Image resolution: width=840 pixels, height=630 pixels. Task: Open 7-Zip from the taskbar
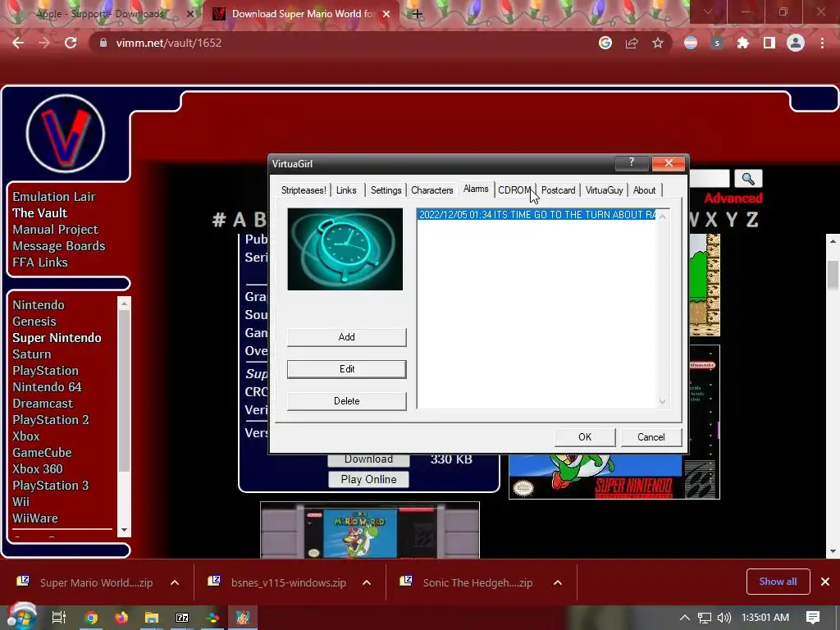pyautogui.click(x=182, y=618)
